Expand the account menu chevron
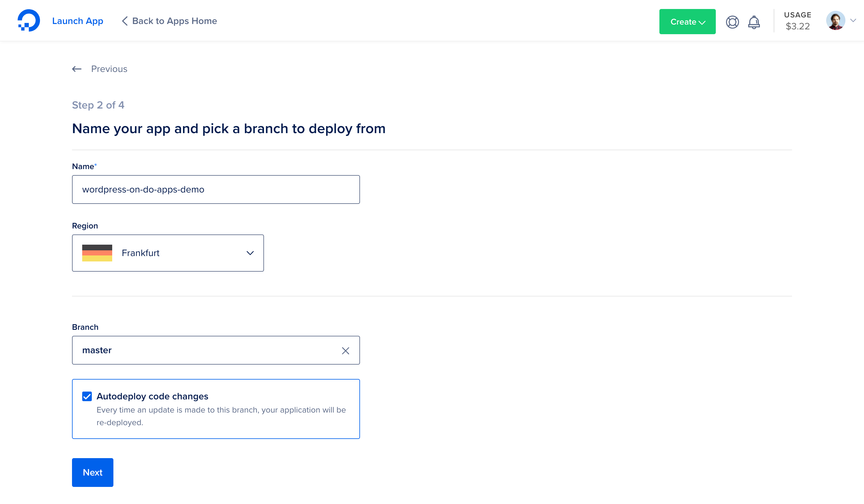The image size is (864, 504). (853, 21)
